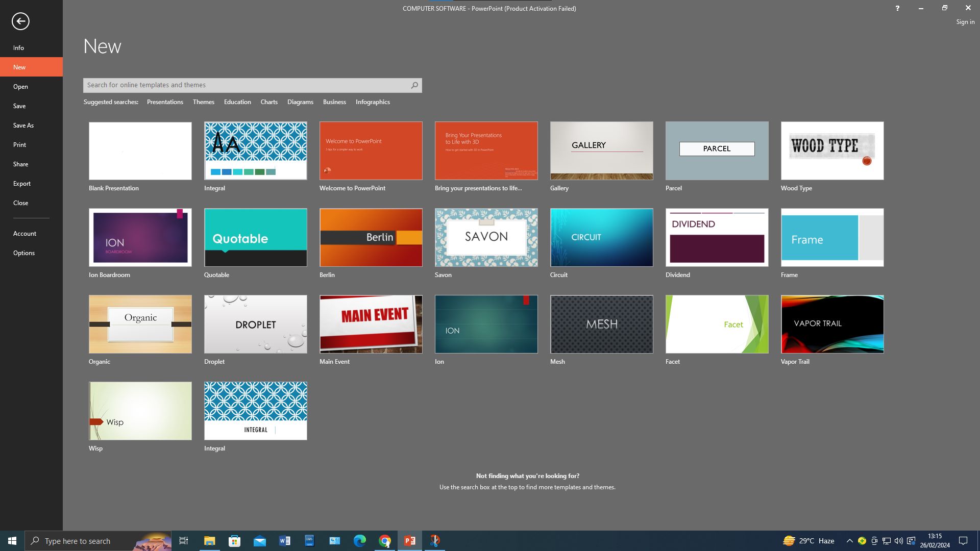
Task: Click the Education suggested search
Action: click(237, 102)
